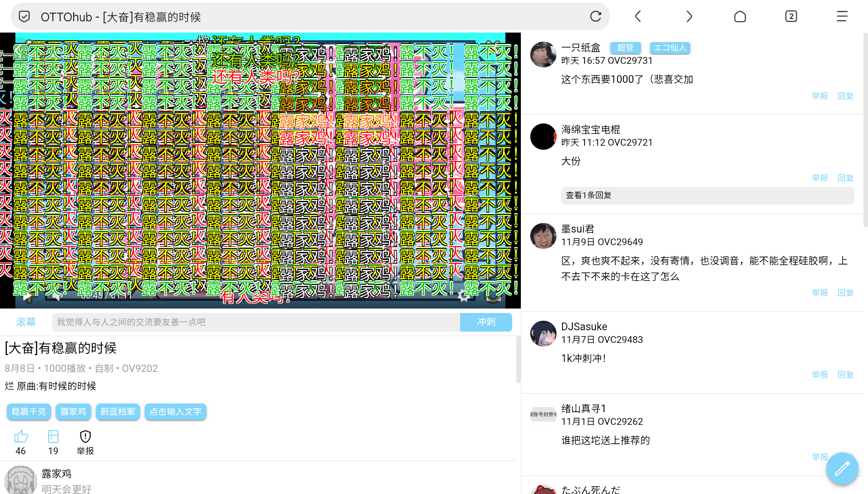Open browser home page icon

740,17
